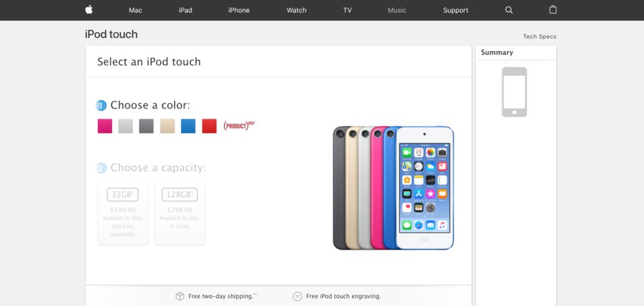The width and height of the screenshot is (644, 306).
Task: Click the (PRODUCT)RED logo
Action: tap(239, 125)
